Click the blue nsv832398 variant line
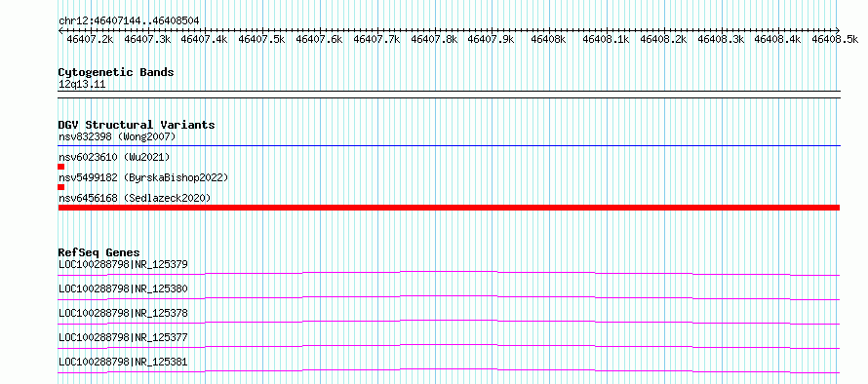The width and height of the screenshot is (868, 384). (449, 146)
